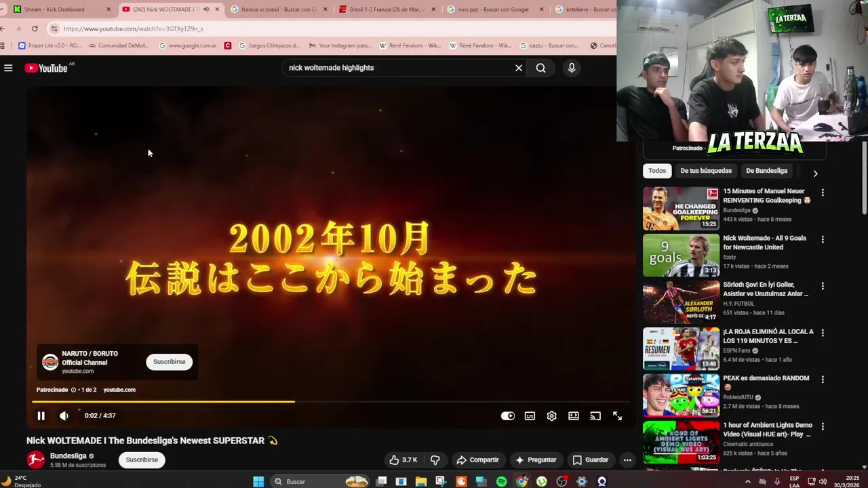Select the Todos filter chip

657,171
